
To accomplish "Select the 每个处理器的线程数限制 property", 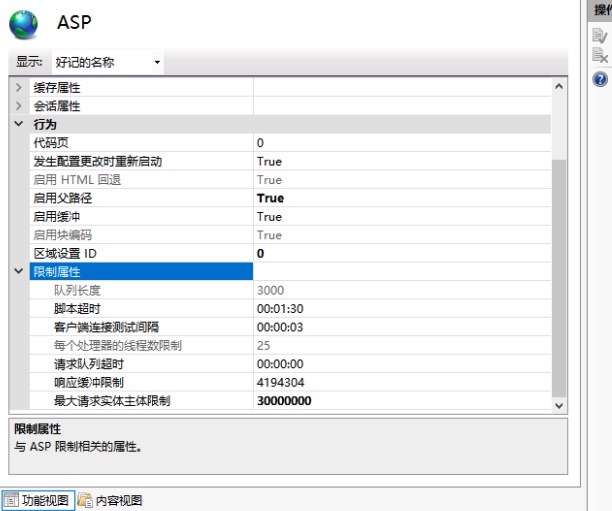I will pos(290,345).
